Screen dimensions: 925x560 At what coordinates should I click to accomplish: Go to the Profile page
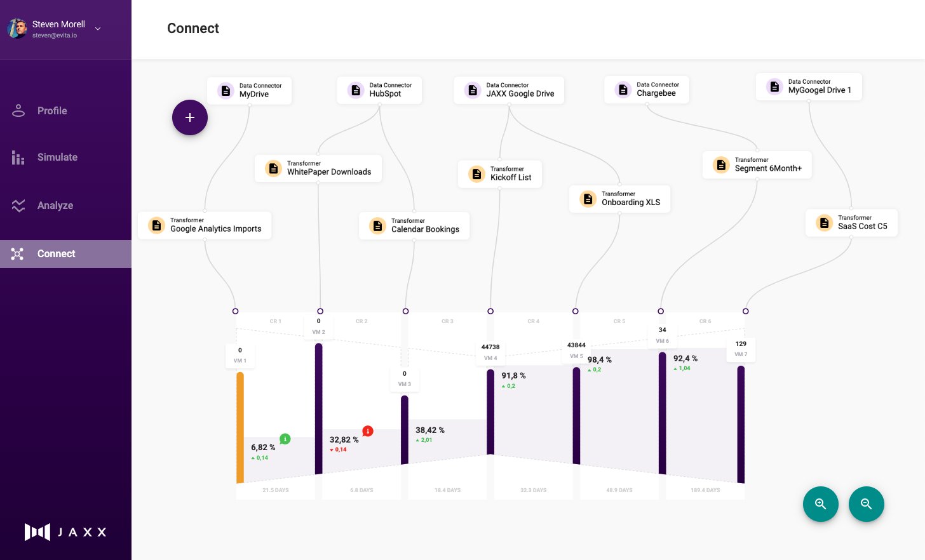pyautogui.click(x=52, y=110)
